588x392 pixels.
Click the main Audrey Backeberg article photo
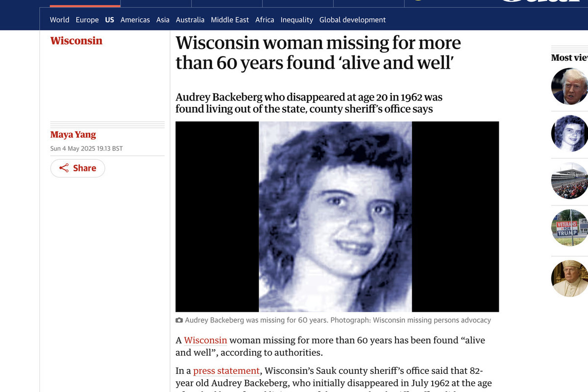337,217
